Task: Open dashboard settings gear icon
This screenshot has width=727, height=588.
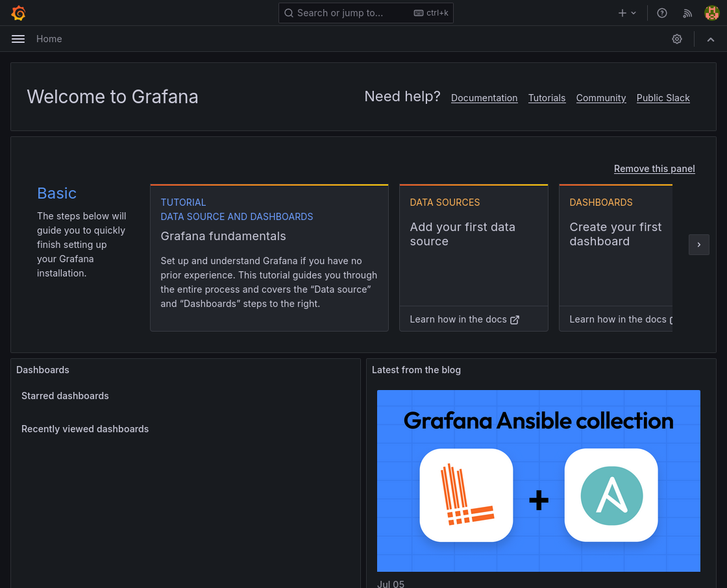Action: click(x=677, y=39)
